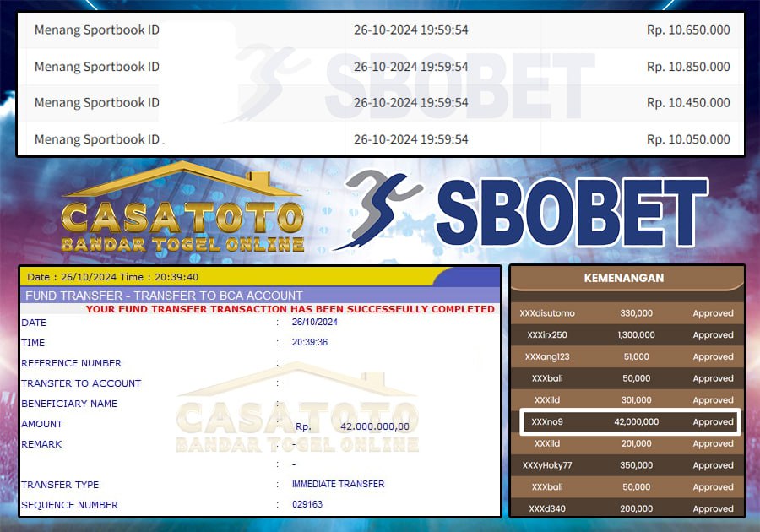Click the golden CASATOTO banner text
Screen dimensions: 760x532
pyautogui.click(x=183, y=220)
